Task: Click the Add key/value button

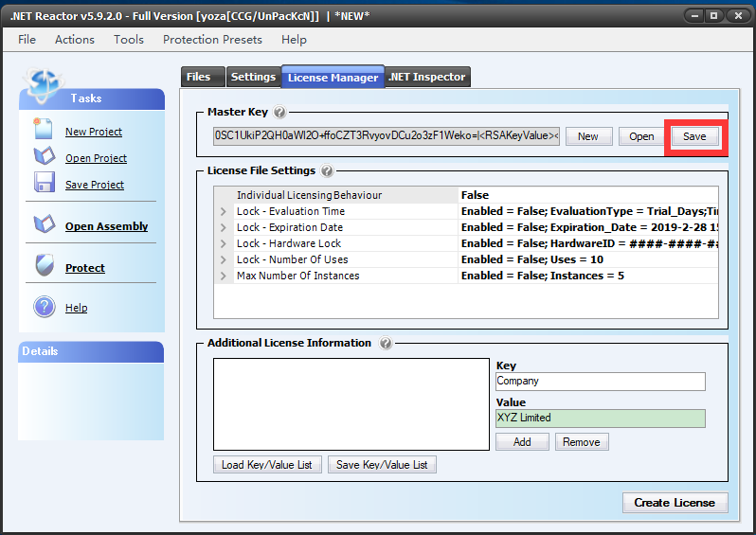Action: click(522, 442)
